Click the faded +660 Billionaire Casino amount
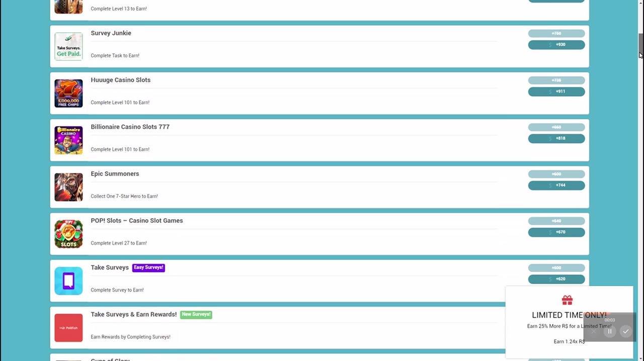The image size is (644, 361). pyautogui.click(x=556, y=127)
